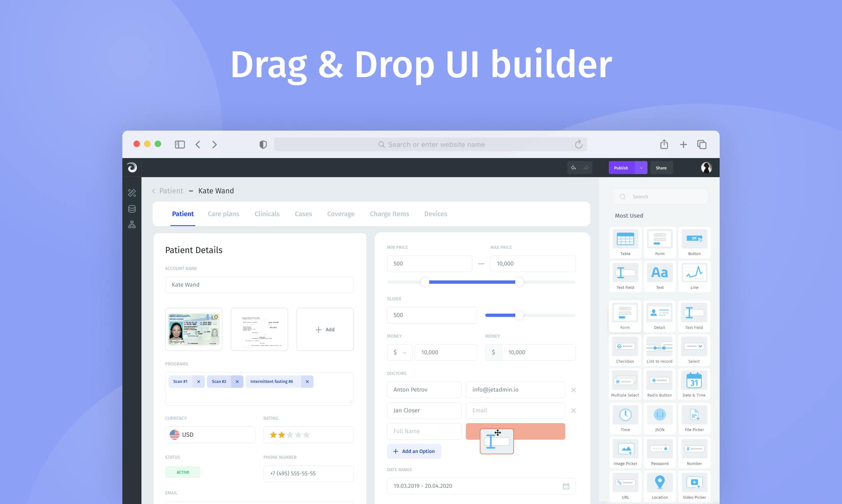
Task: Remove the Scan #1 program tag
Action: click(x=199, y=382)
